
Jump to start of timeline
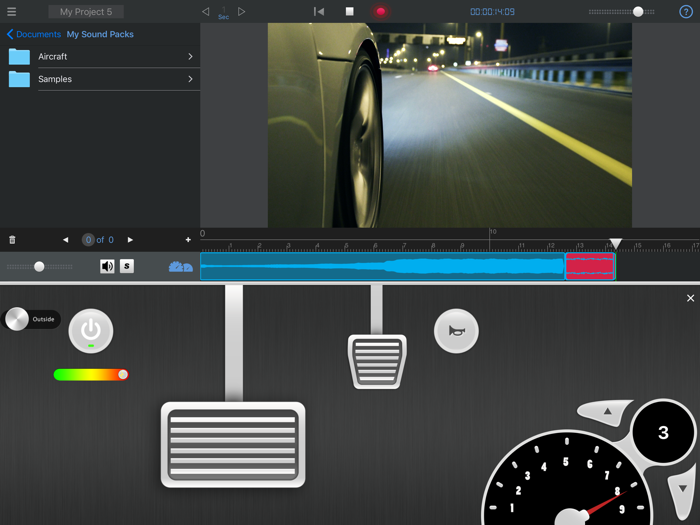(319, 12)
